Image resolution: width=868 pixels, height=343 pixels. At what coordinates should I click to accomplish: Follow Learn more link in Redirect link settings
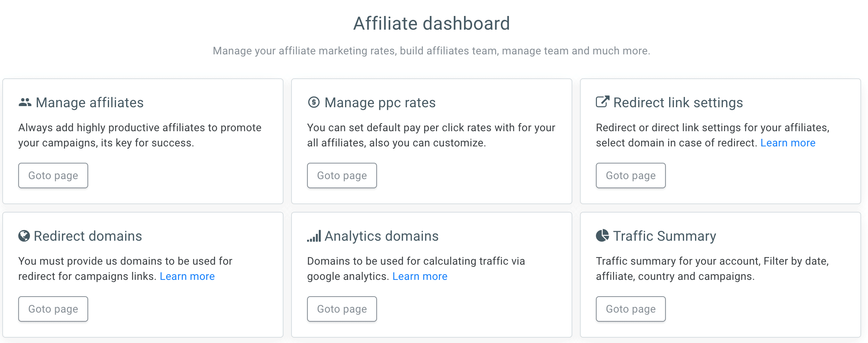coord(788,143)
